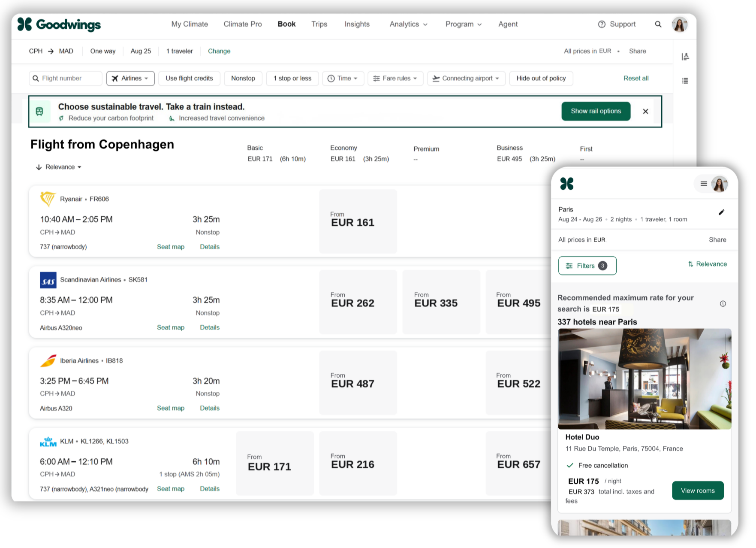The width and height of the screenshot is (756, 548).
Task: Click the Scandinavian Airlines SAS logo
Action: point(48,280)
